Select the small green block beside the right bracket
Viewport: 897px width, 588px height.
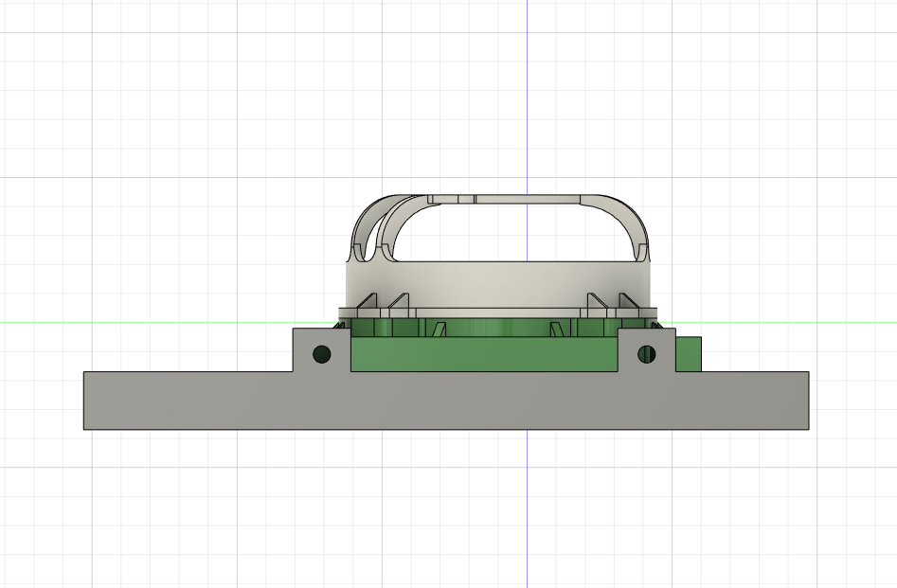(689, 354)
